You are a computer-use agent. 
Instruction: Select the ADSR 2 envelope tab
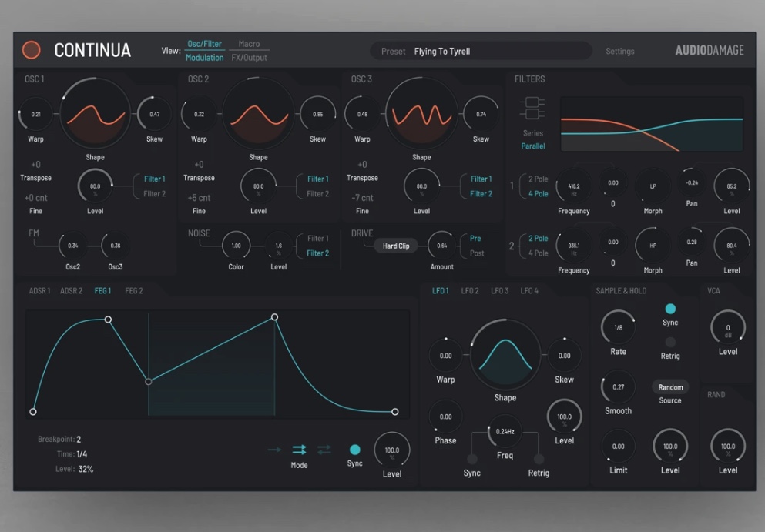71,291
